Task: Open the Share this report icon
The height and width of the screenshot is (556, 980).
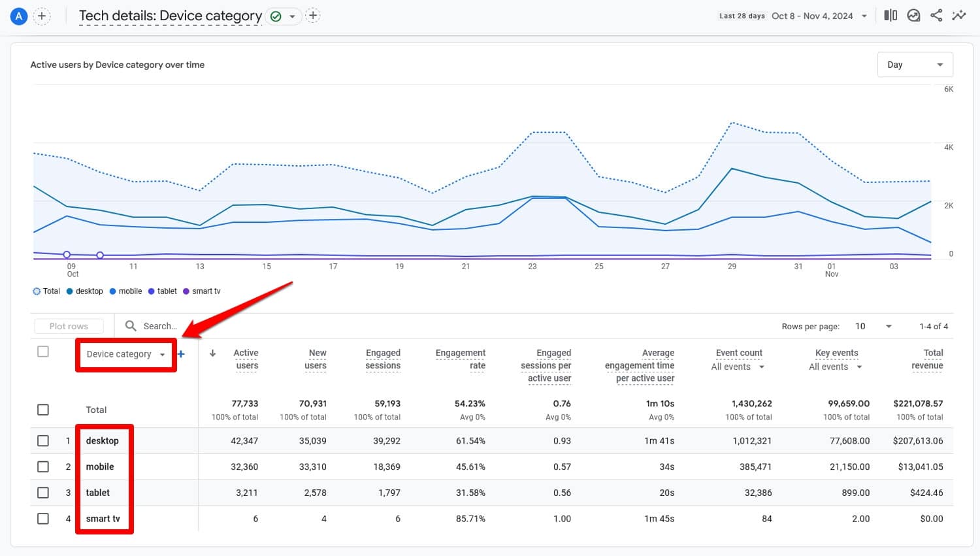Action: 936,15
